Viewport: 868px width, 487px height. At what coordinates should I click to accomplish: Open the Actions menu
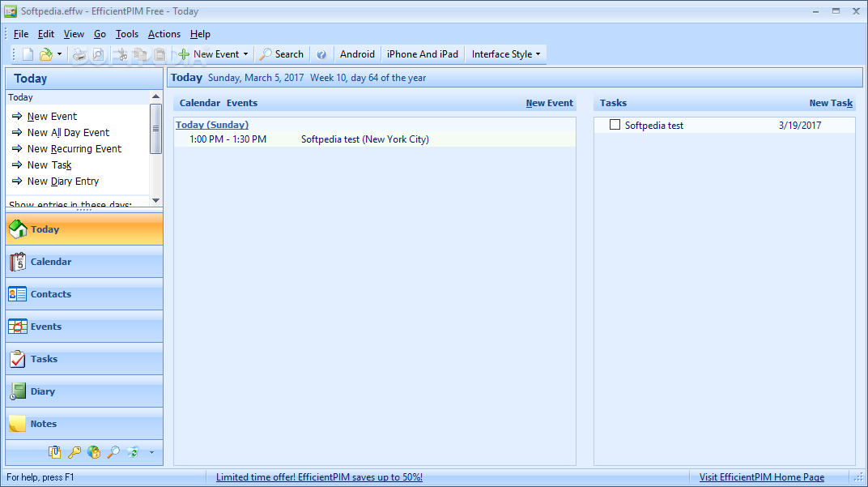tap(164, 34)
